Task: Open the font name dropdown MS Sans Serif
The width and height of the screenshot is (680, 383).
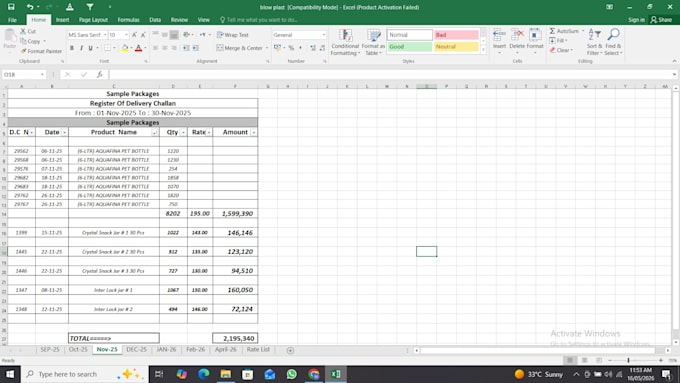Action: [105, 35]
